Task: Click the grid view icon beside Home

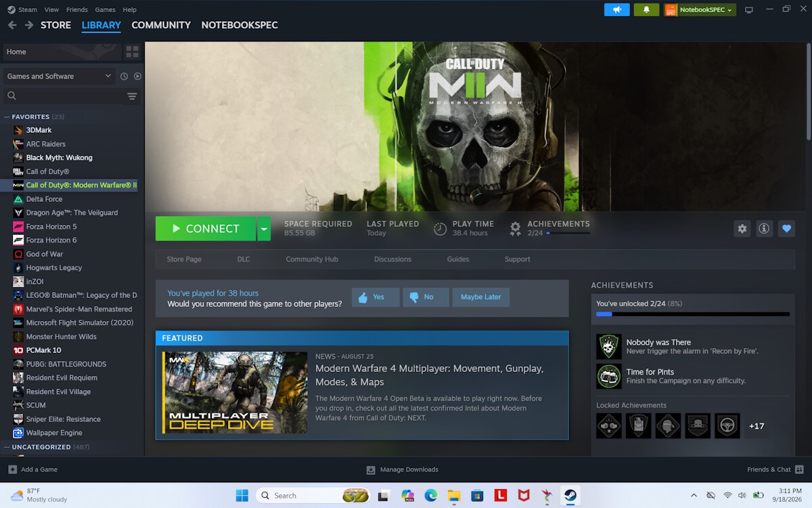Action: [x=132, y=51]
